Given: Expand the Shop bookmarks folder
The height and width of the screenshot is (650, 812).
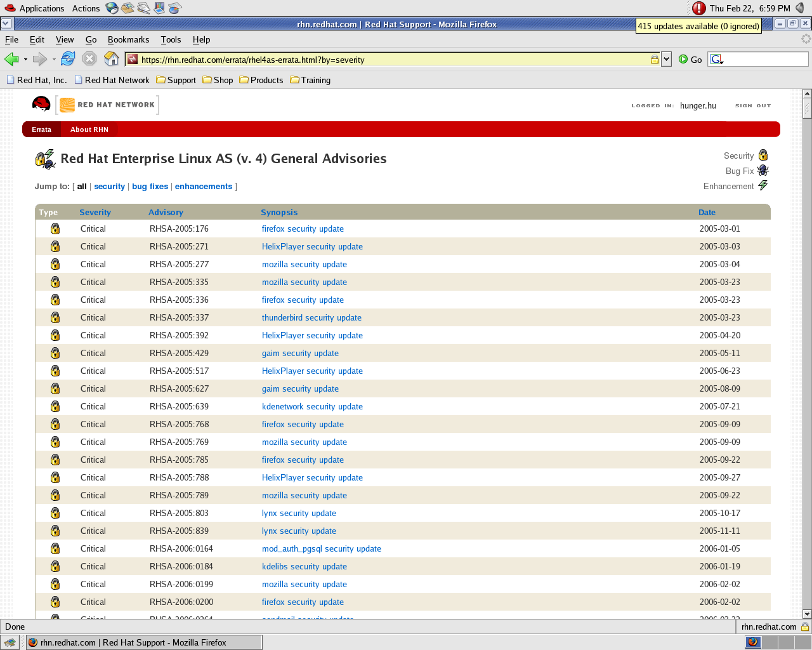Looking at the screenshot, I should tap(218, 80).
